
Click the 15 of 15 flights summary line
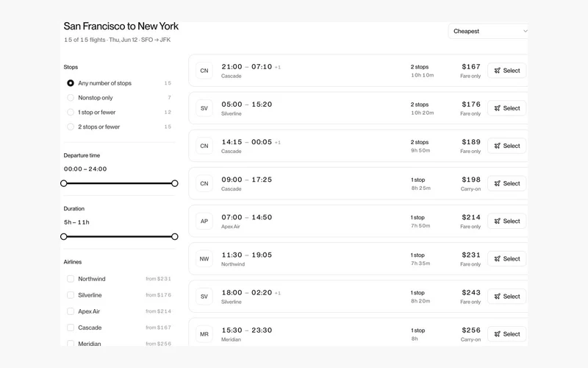click(117, 40)
